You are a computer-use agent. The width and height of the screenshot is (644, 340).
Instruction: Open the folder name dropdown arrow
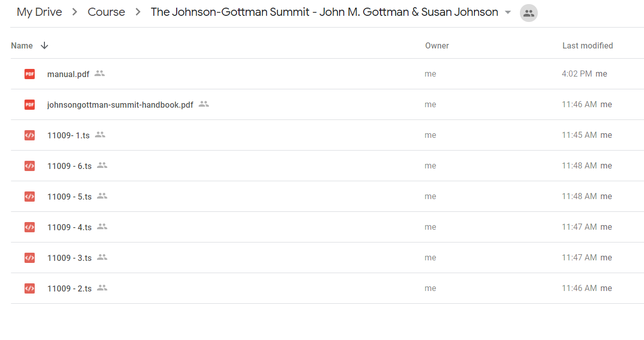coord(508,13)
